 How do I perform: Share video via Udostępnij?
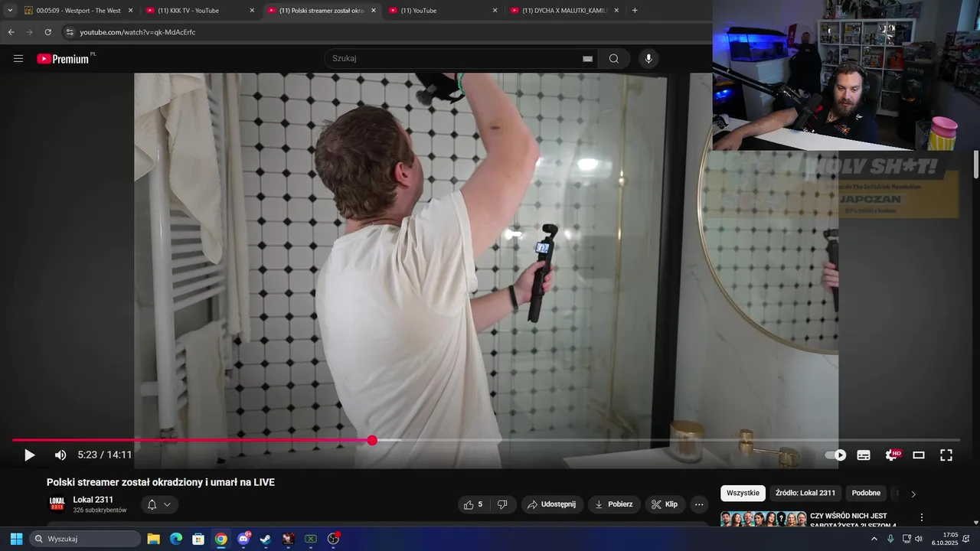pyautogui.click(x=552, y=504)
